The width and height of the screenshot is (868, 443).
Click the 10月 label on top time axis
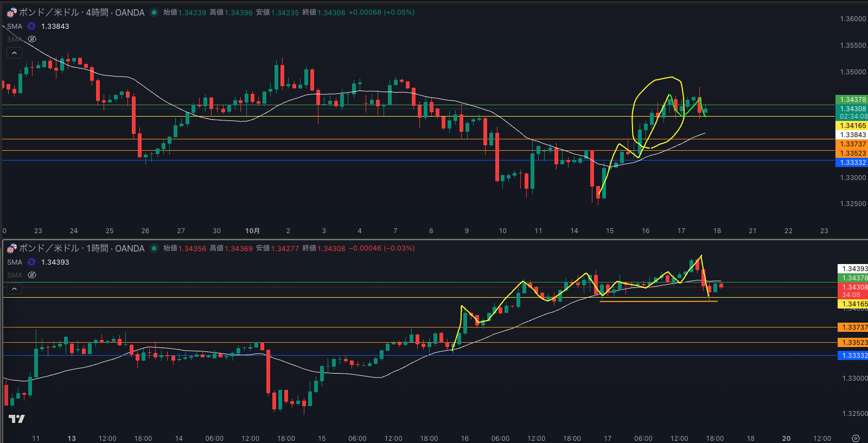[x=252, y=231]
